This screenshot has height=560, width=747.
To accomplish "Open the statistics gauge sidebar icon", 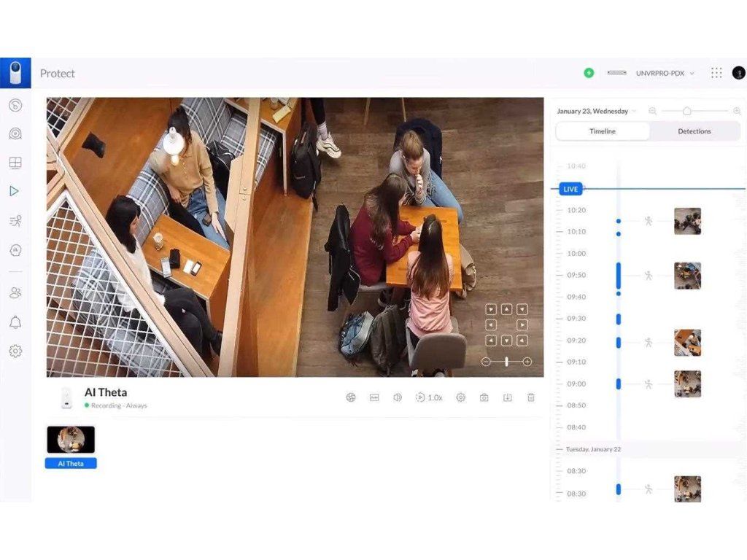I will click(x=15, y=250).
